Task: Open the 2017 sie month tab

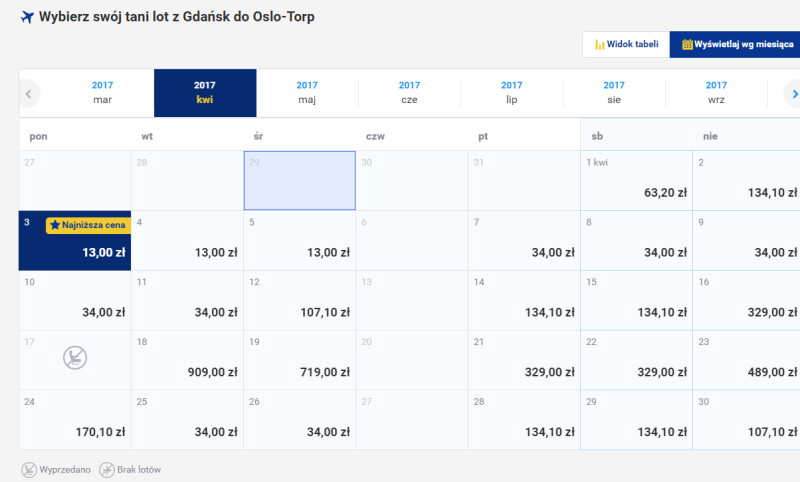Action: [614, 93]
